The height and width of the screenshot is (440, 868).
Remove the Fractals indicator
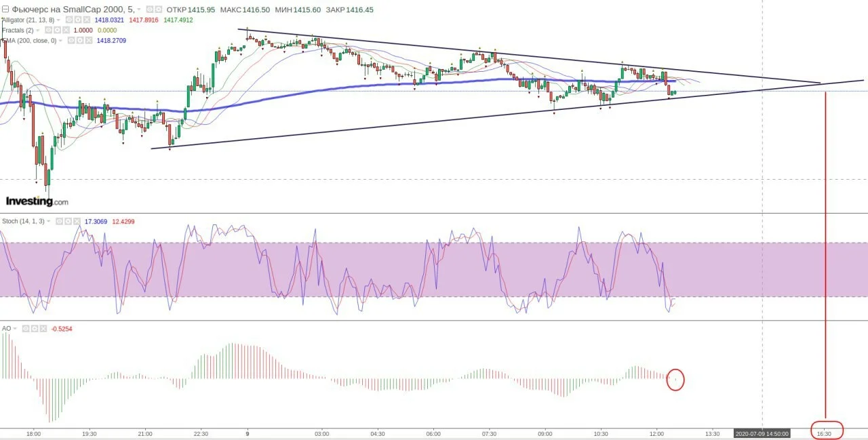[x=66, y=31]
